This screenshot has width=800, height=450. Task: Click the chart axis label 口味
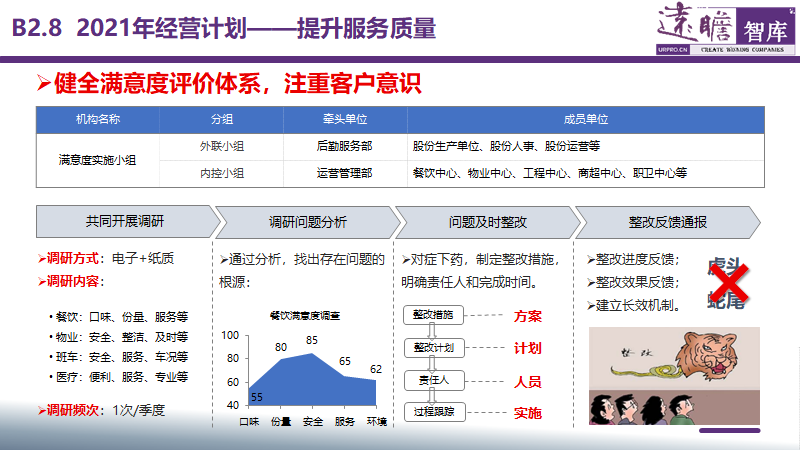coord(249,421)
